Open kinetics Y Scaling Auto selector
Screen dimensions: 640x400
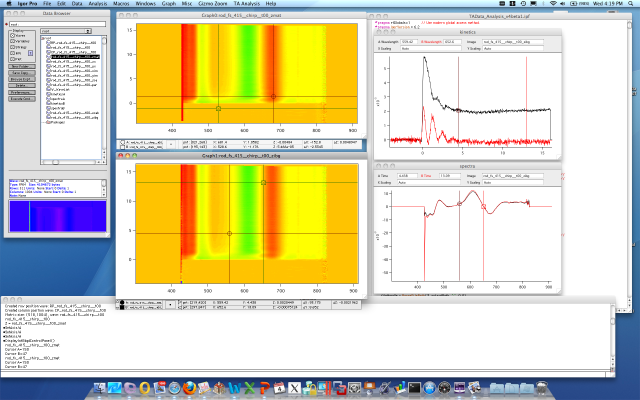coord(513,49)
